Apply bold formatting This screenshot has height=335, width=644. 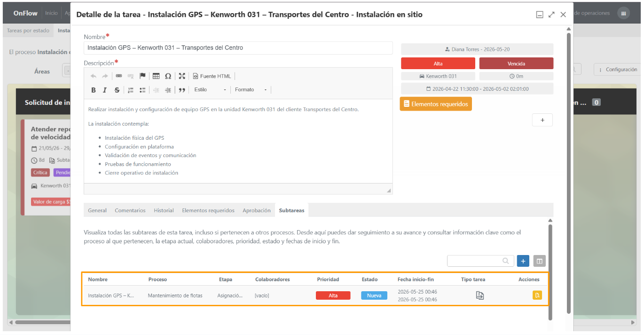click(x=94, y=90)
